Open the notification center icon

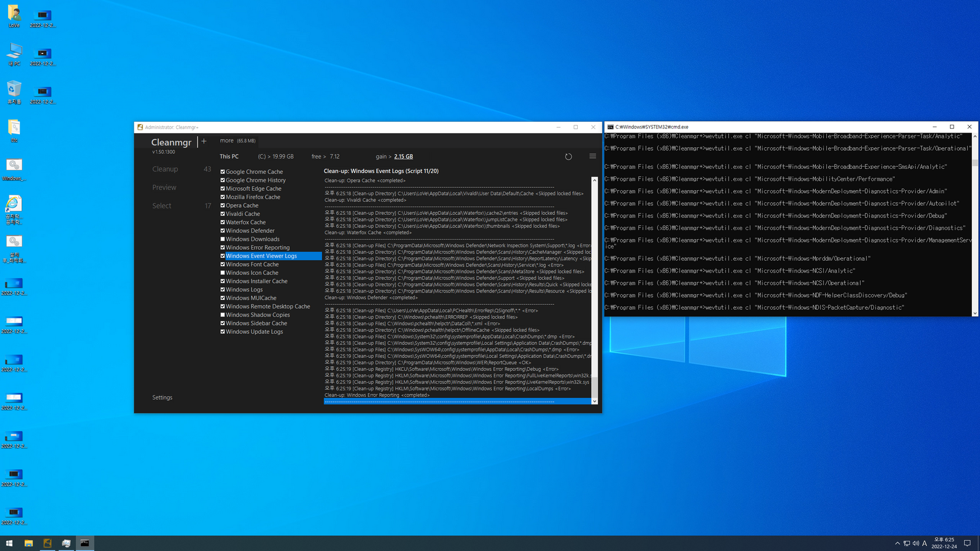[x=967, y=543]
